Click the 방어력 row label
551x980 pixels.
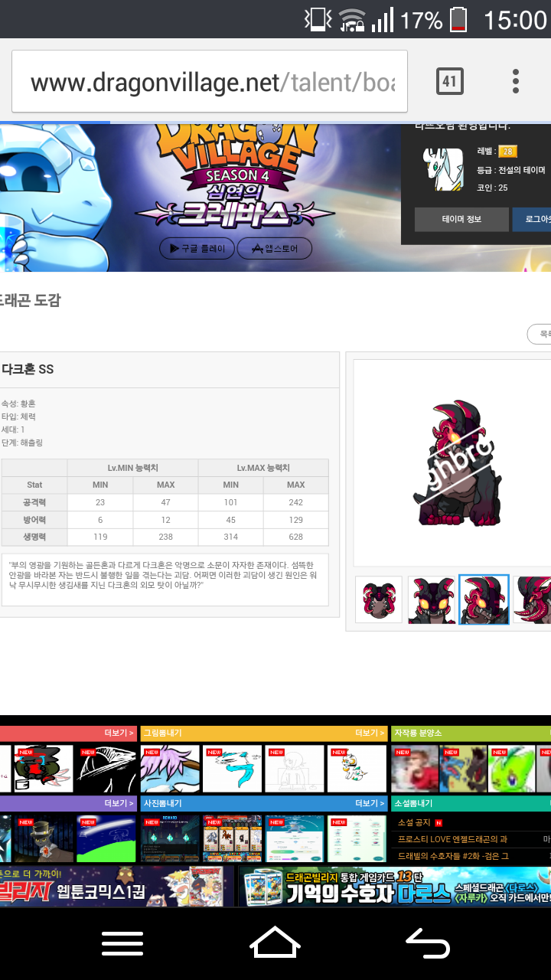pyautogui.click(x=34, y=520)
